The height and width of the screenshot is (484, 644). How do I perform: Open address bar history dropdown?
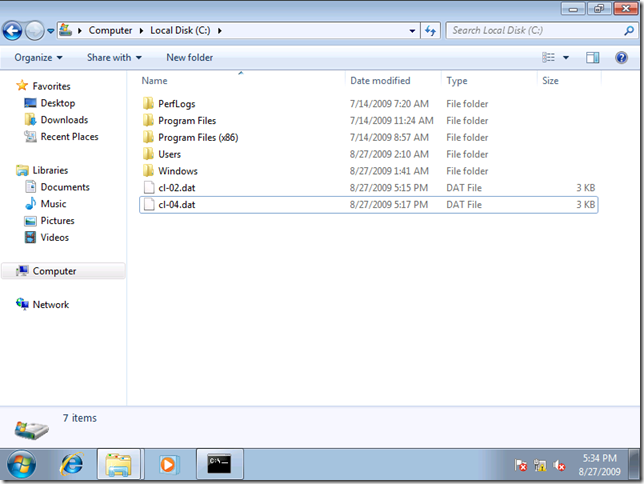(x=412, y=30)
